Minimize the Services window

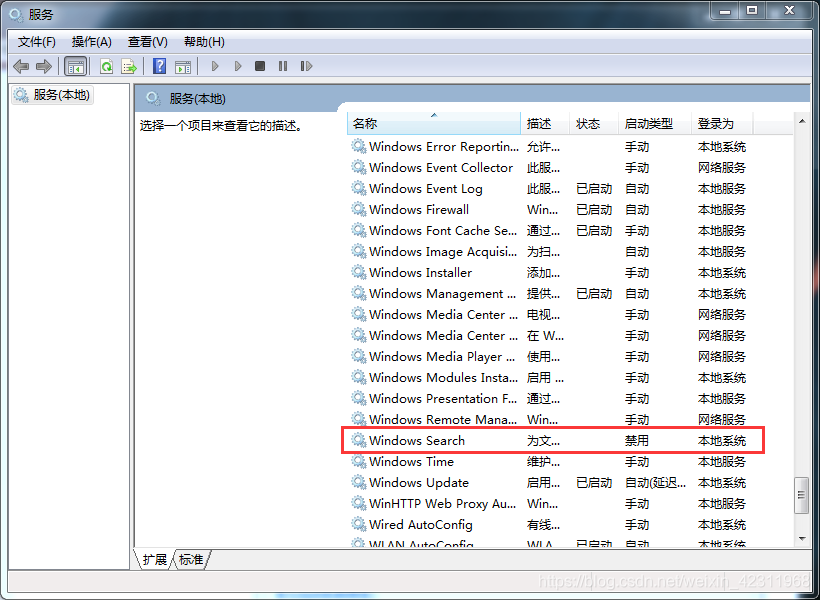pyautogui.click(x=725, y=10)
